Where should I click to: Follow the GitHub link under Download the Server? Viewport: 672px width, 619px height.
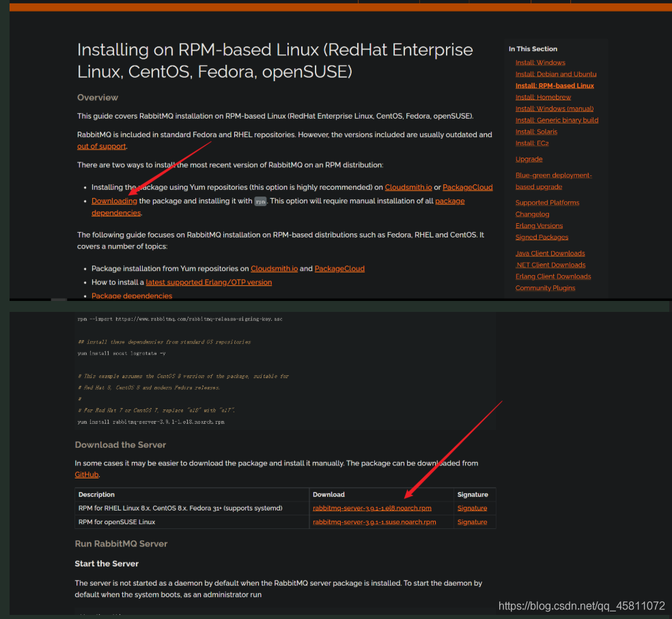pyautogui.click(x=87, y=474)
